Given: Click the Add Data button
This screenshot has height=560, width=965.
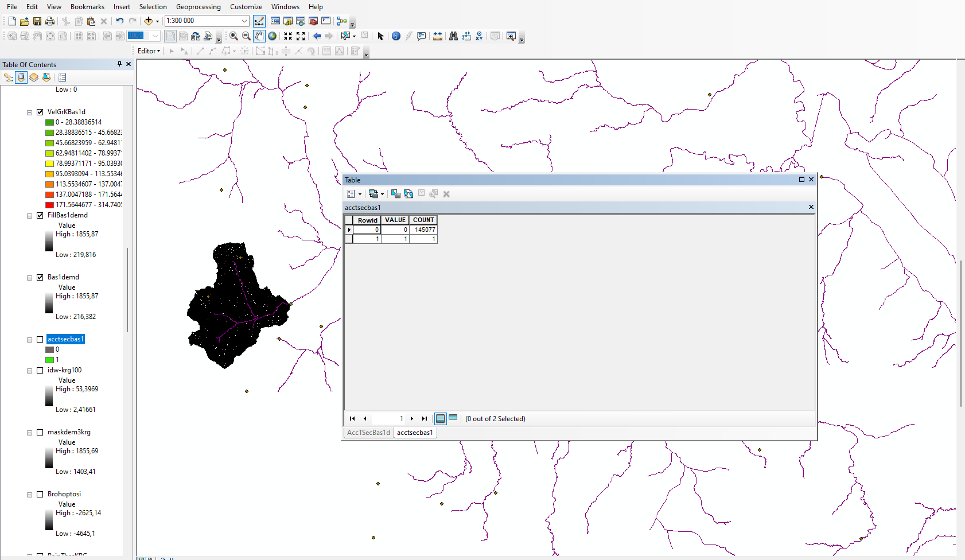Looking at the screenshot, I should pos(149,21).
